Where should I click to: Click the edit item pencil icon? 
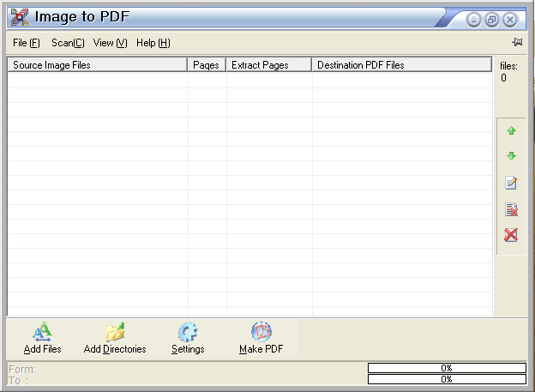click(x=511, y=183)
